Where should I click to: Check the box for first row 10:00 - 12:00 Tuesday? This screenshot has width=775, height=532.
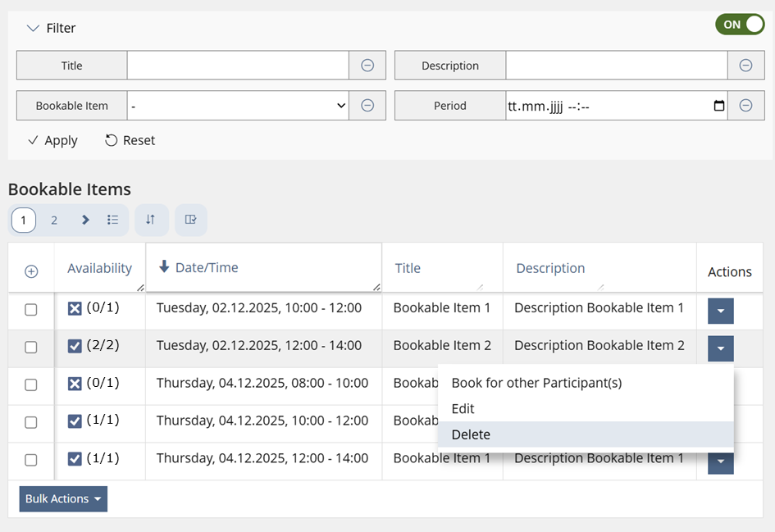click(x=31, y=310)
